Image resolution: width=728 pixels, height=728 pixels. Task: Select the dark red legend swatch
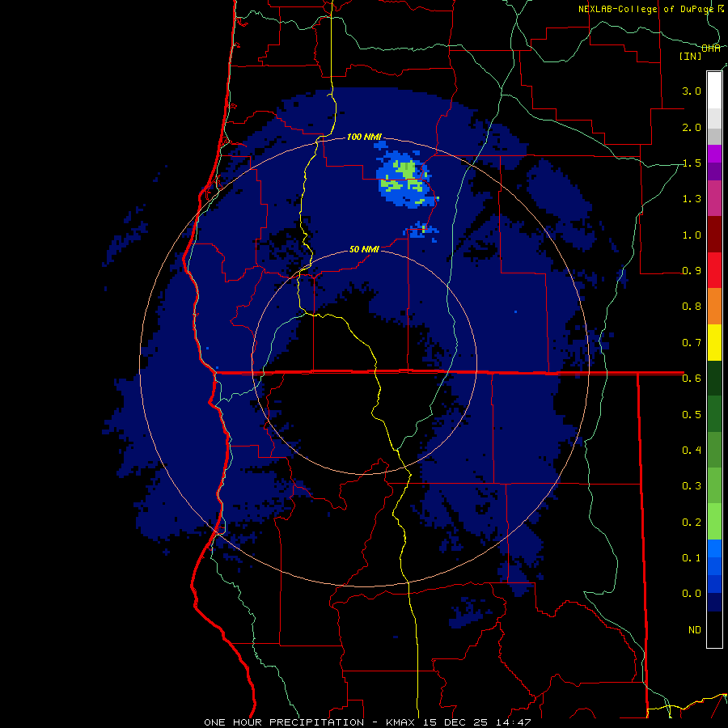pyautogui.click(x=714, y=235)
